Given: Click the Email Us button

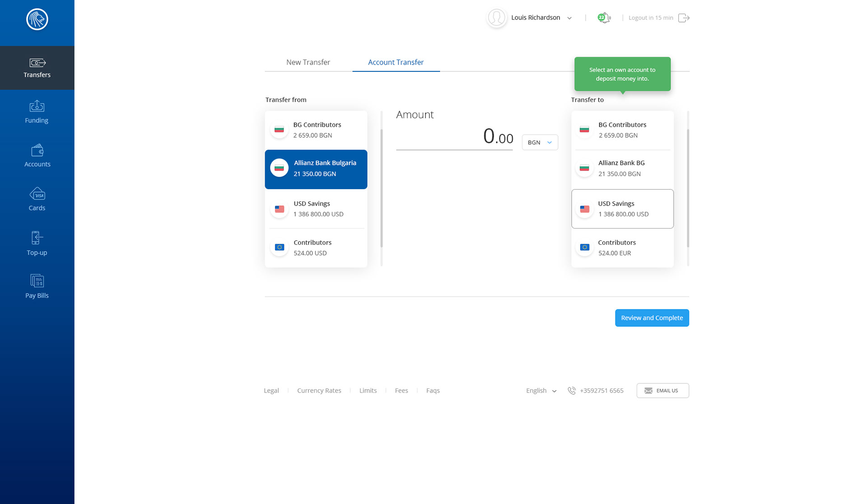Looking at the screenshot, I should [662, 391].
